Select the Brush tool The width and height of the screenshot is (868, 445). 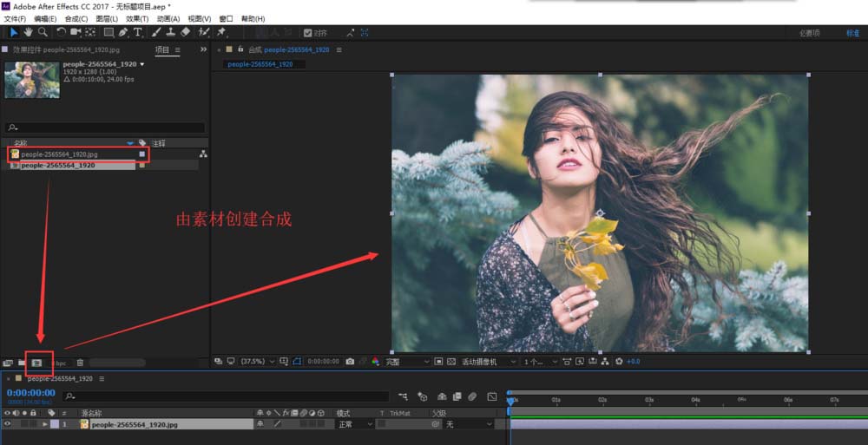coord(156,33)
